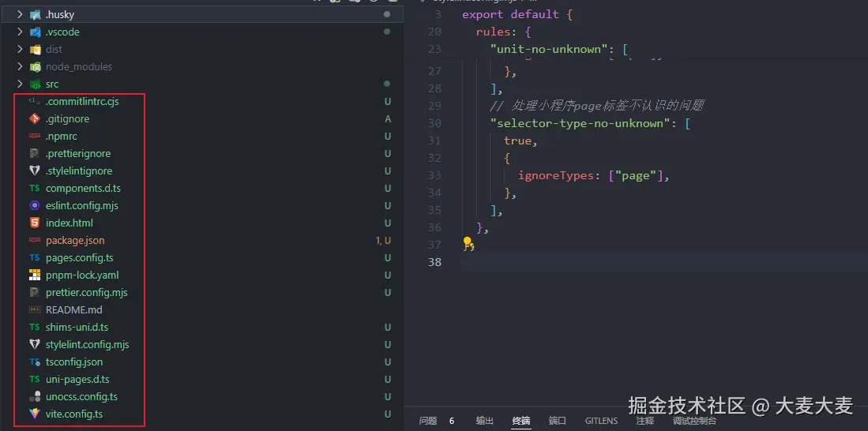This screenshot has height=431, width=868.
Task: Switch to the 端口 panel tab
Action: tap(558, 421)
